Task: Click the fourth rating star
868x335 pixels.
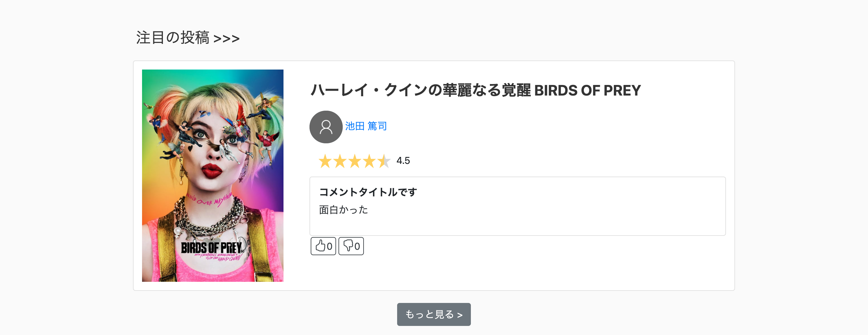Action: click(370, 161)
